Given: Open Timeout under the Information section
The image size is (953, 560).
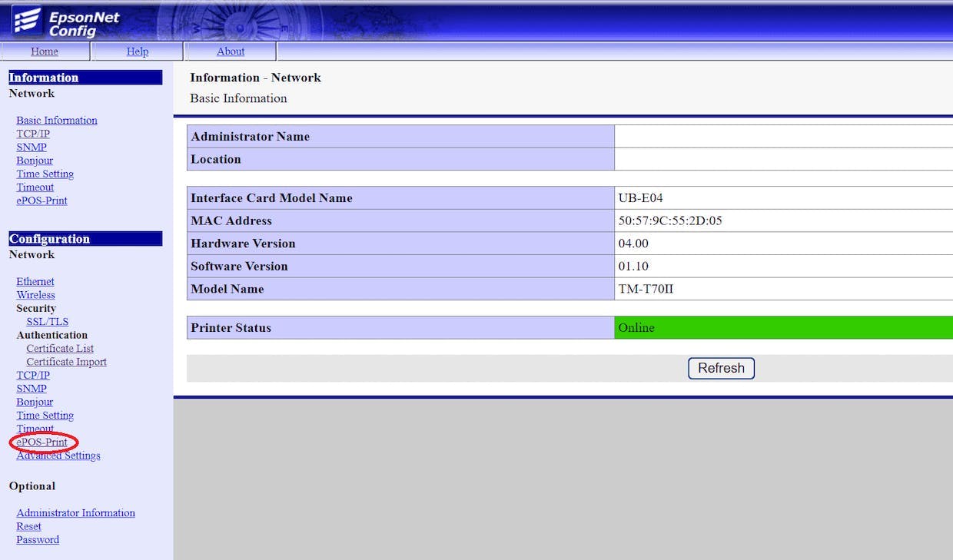Looking at the screenshot, I should (35, 187).
